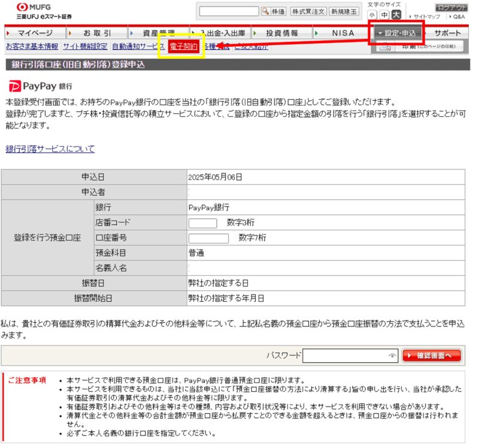Click the 店番コード input field
Image resolution: width=479 pixels, height=448 pixels.
click(x=202, y=223)
